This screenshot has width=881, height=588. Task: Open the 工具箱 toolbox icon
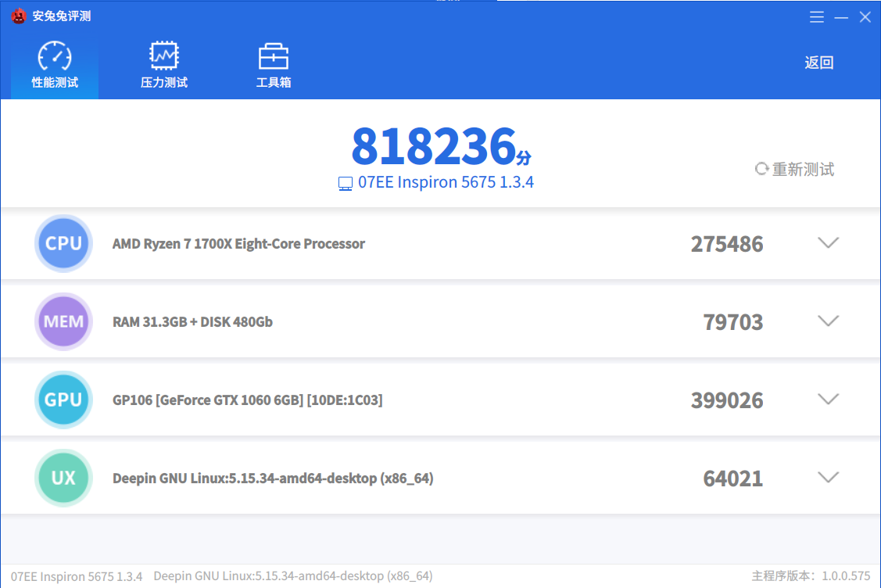(x=273, y=63)
